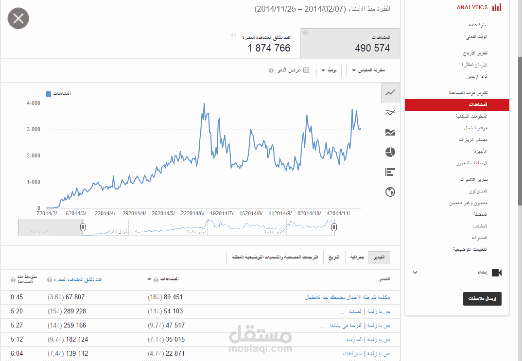
Task: Close the analytics overlay with the X button
Action: coord(18,18)
